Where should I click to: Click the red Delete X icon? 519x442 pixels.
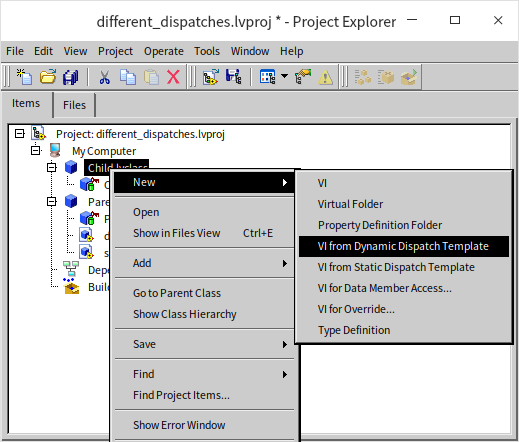point(173,77)
